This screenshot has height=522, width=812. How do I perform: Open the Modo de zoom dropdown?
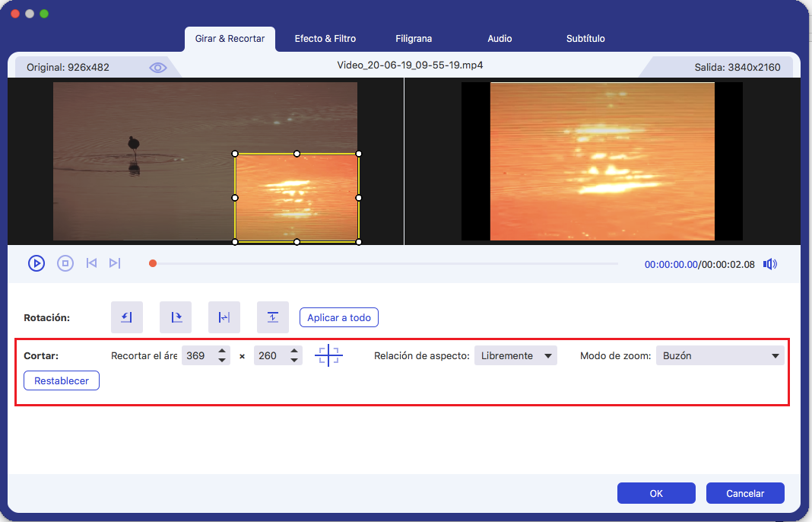pyautogui.click(x=720, y=355)
